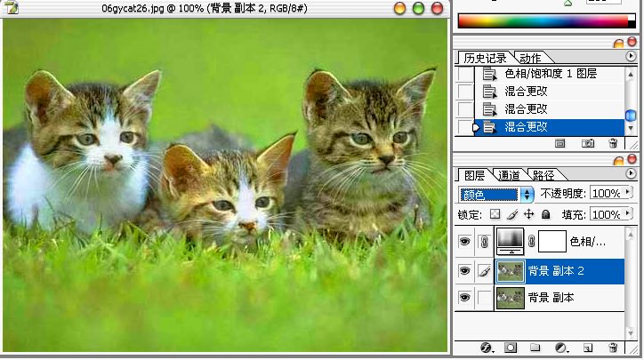Image resolution: width=644 pixels, height=360 pixels.
Task: Create new document from current history state
Action: pyautogui.click(x=560, y=143)
